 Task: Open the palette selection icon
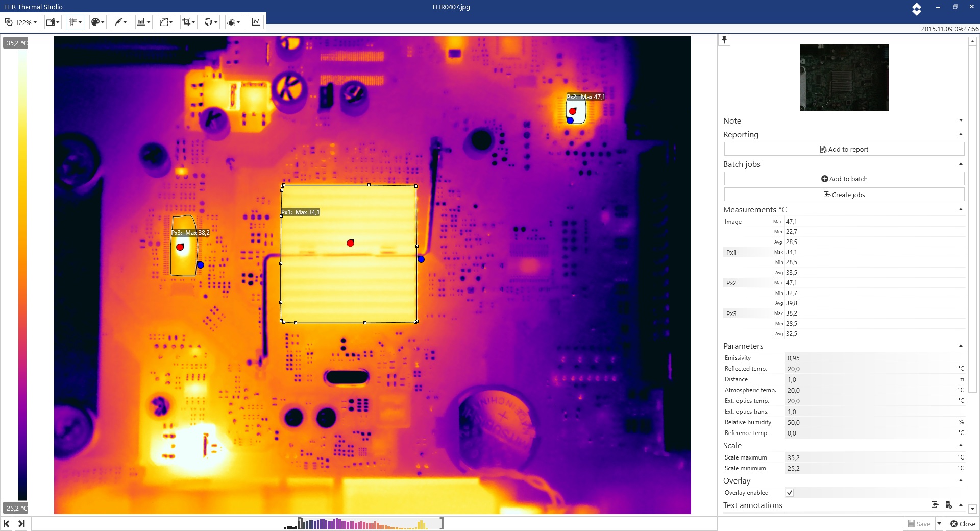click(x=97, y=22)
